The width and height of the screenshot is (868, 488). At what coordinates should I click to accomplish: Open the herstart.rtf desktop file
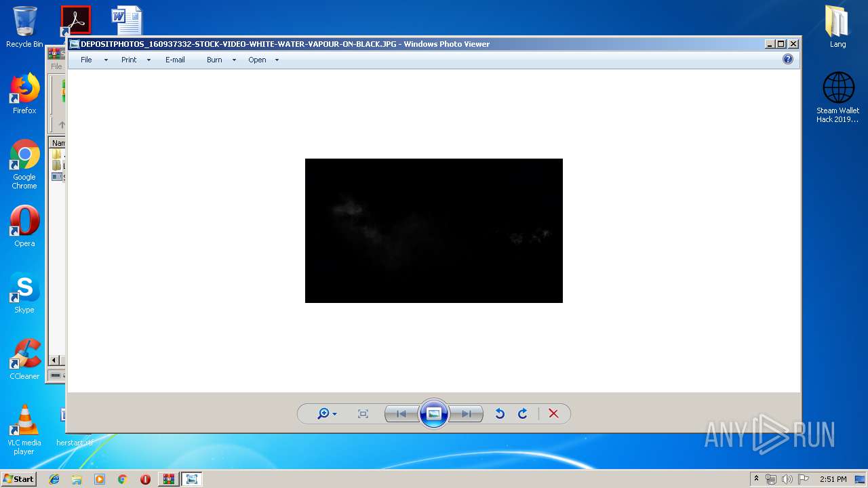coord(75,442)
